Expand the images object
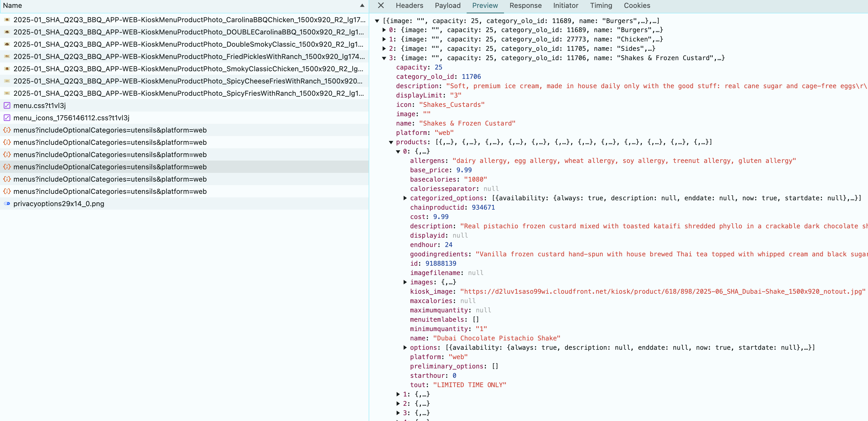 pos(405,282)
